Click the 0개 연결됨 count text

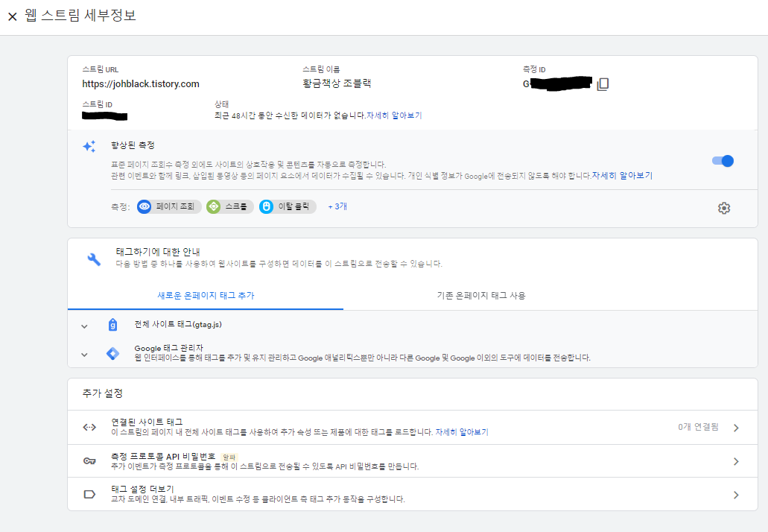[698, 427]
